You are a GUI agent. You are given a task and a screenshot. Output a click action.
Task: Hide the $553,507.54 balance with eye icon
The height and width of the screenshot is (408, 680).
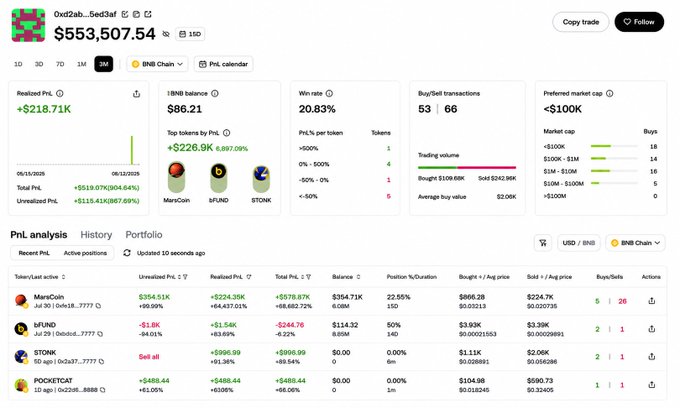[x=166, y=34]
